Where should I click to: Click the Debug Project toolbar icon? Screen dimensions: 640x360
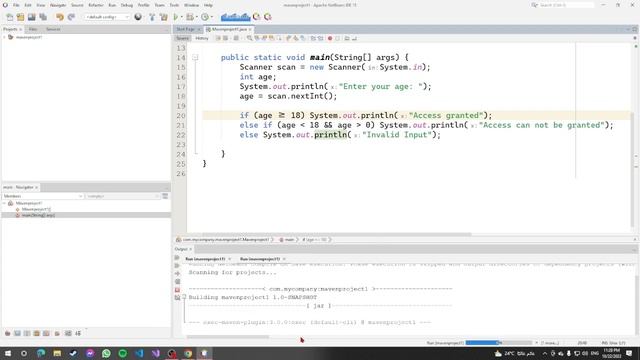point(189,17)
